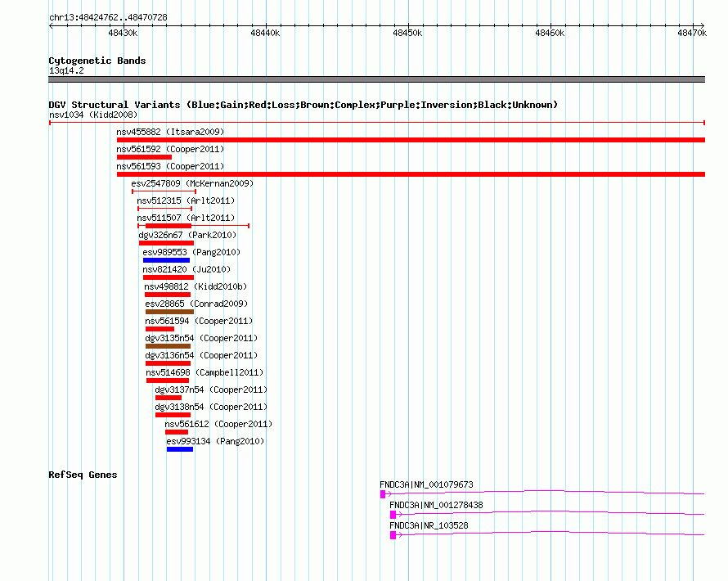Click the nsv511507 (Arlt2011) variant label
Screen dimensions: 728x581
(186, 218)
